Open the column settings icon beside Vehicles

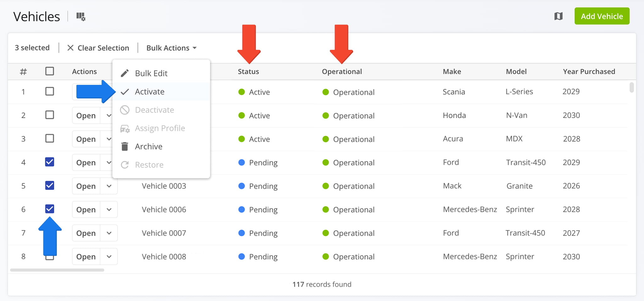pyautogui.click(x=81, y=17)
